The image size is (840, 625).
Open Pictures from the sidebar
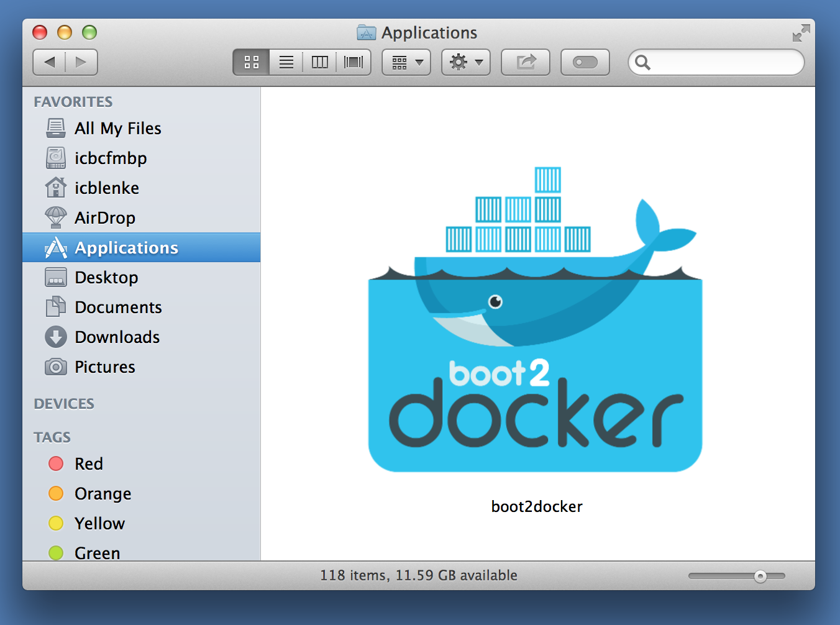pyautogui.click(x=141, y=367)
